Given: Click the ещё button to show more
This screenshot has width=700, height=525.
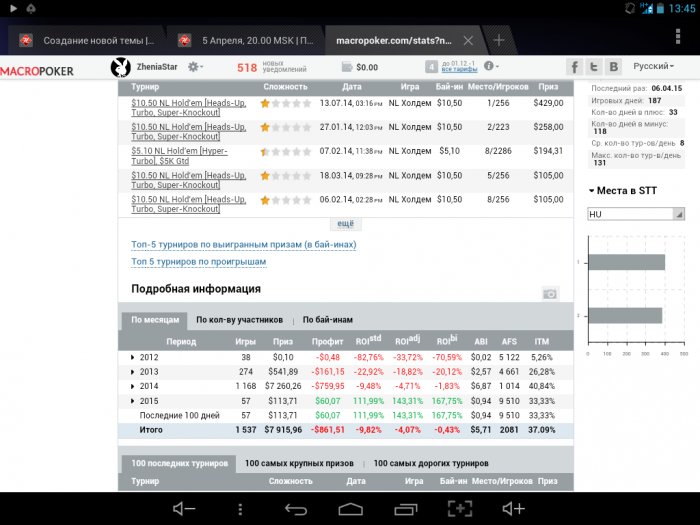Looking at the screenshot, I should [345, 224].
